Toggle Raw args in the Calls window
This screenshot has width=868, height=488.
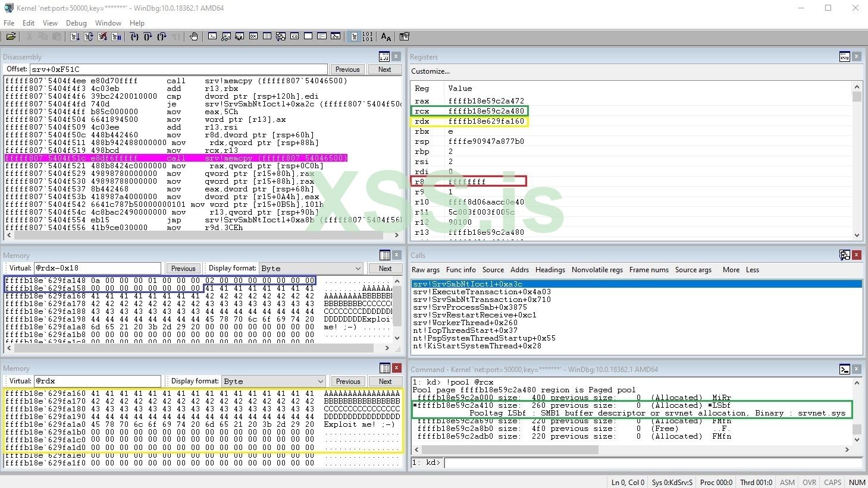425,270
